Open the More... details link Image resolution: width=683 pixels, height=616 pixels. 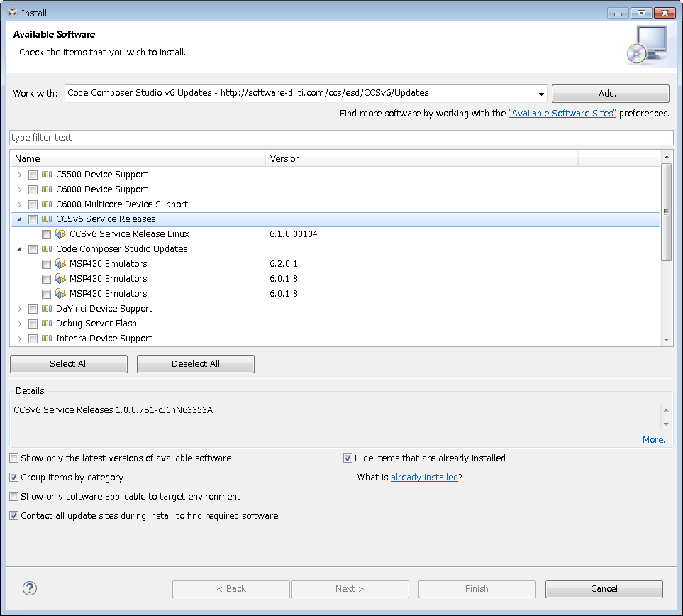[x=657, y=440]
